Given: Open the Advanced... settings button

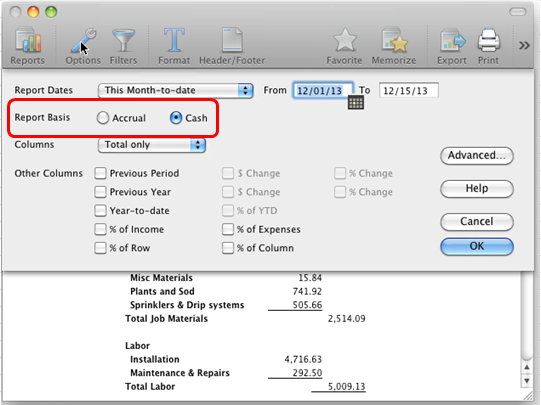Looking at the screenshot, I should click(x=477, y=156).
